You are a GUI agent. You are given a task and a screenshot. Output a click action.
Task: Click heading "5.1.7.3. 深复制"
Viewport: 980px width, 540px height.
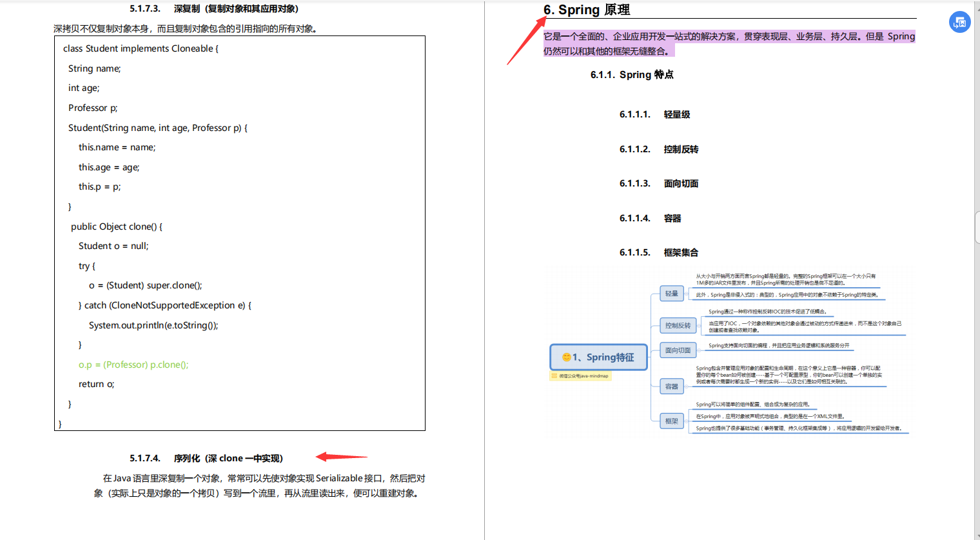(214, 9)
